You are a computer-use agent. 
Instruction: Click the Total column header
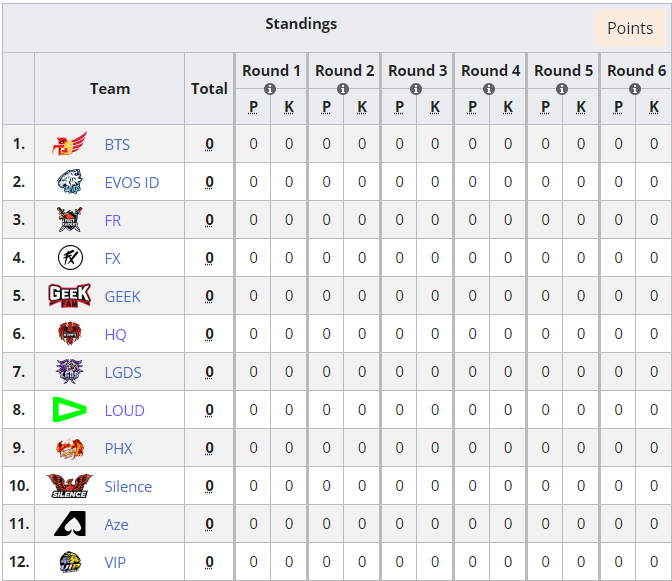tap(209, 88)
